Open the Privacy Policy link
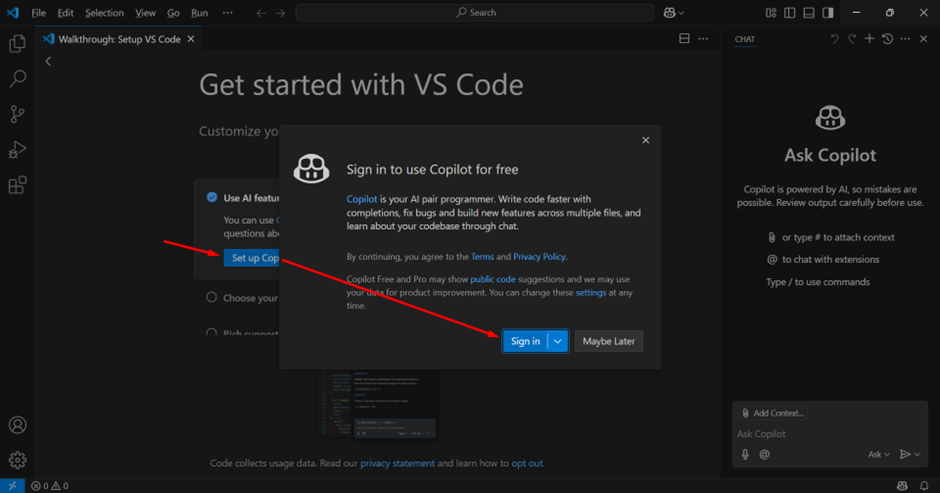 coord(539,257)
